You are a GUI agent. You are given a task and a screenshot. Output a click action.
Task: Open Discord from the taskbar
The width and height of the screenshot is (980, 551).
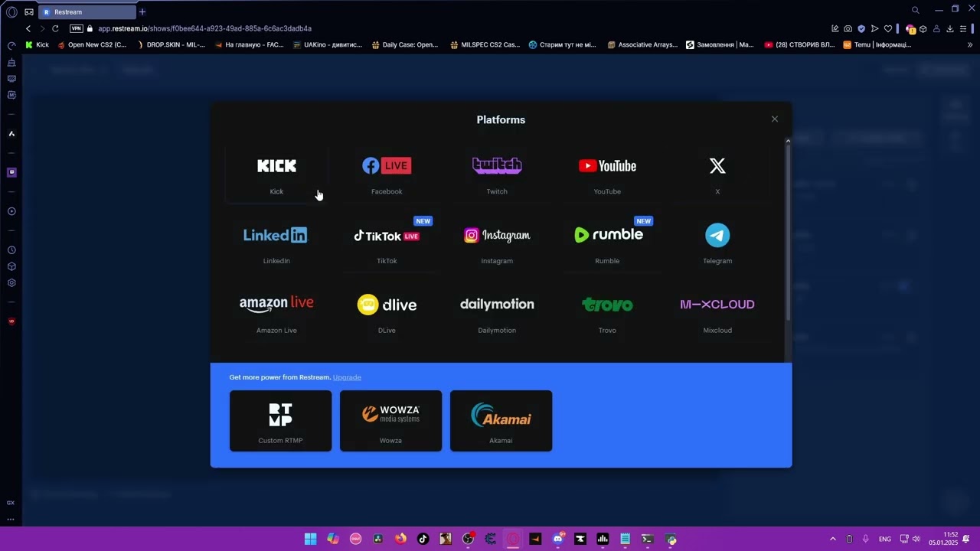click(x=558, y=539)
